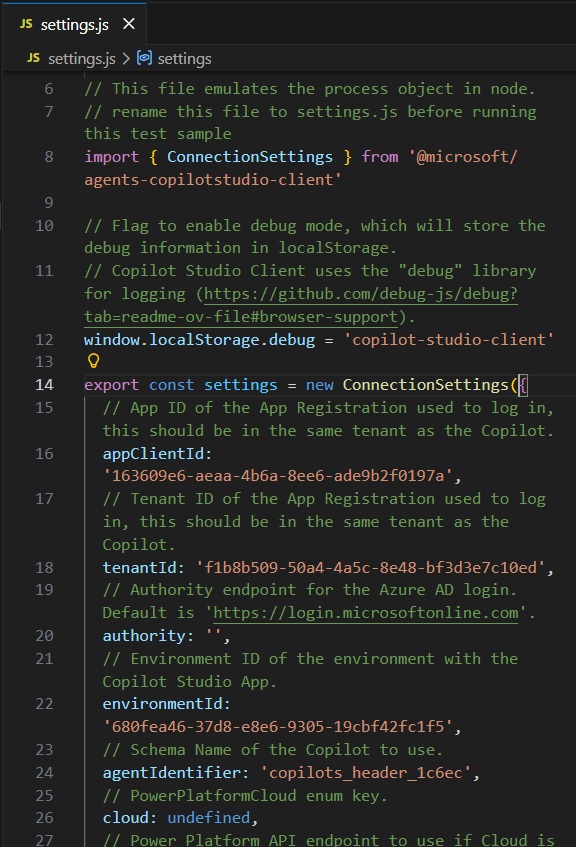
Task: Select the settings.js tab
Action: click(x=73, y=24)
